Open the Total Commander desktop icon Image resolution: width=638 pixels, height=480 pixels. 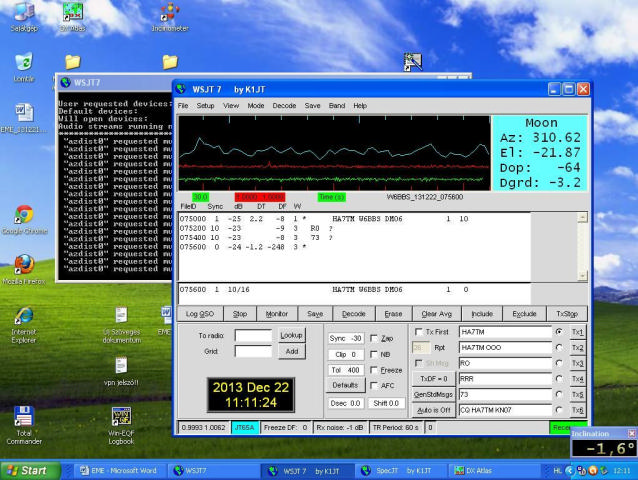24,425
